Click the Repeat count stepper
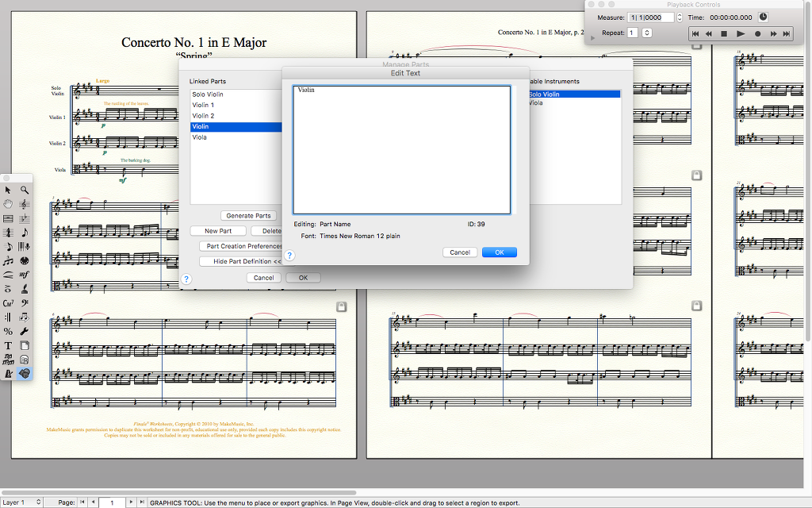Image resolution: width=812 pixels, height=508 pixels. pos(647,33)
